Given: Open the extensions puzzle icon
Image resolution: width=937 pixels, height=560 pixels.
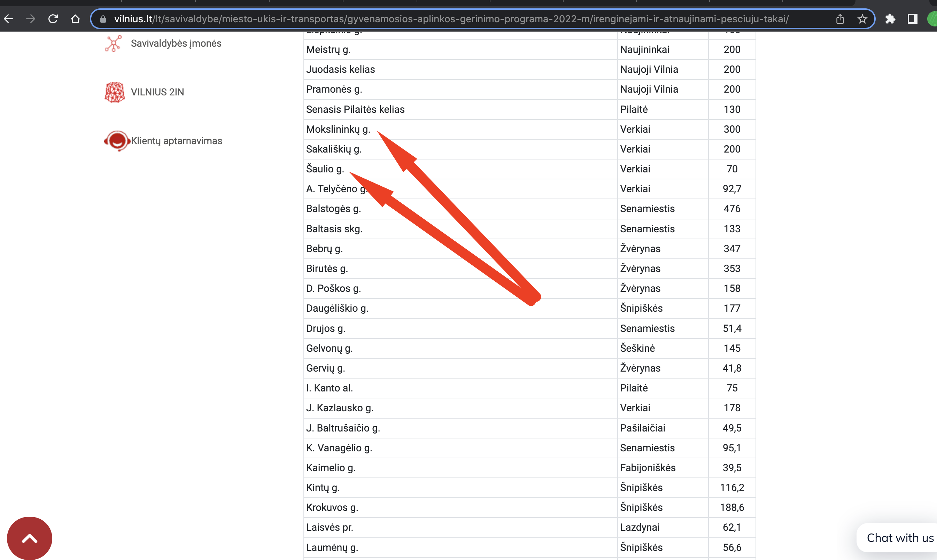Looking at the screenshot, I should click(890, 19).
